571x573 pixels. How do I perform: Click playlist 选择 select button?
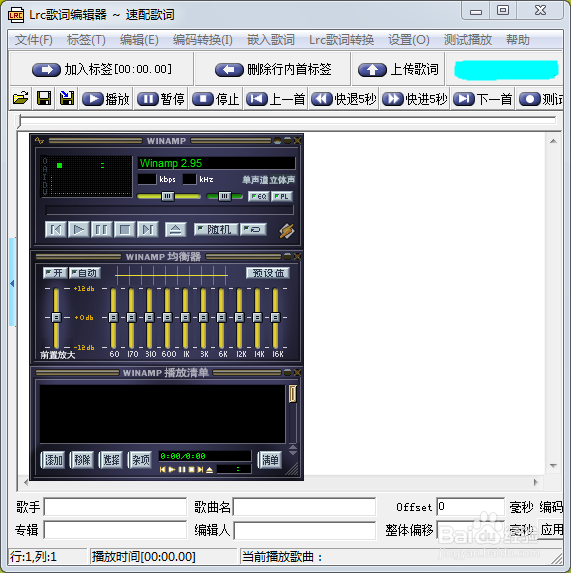tap(111, 460)
